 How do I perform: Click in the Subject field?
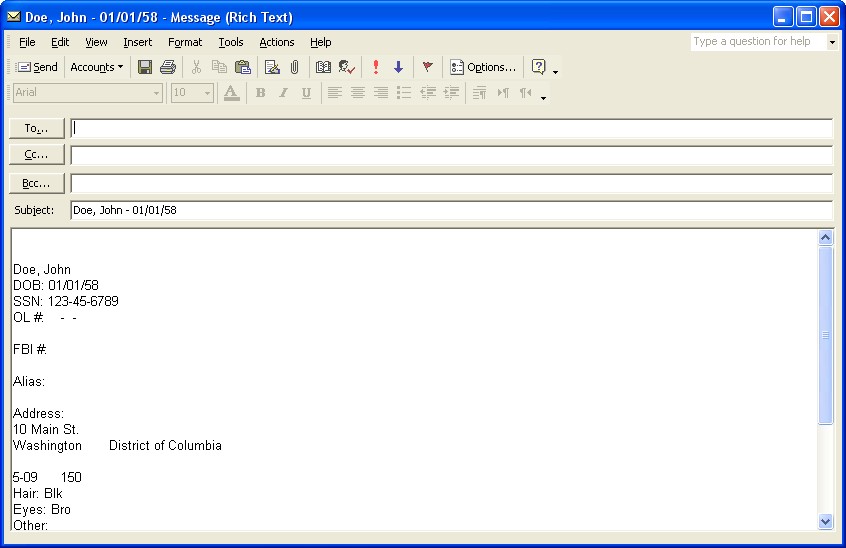pos(452,210)
